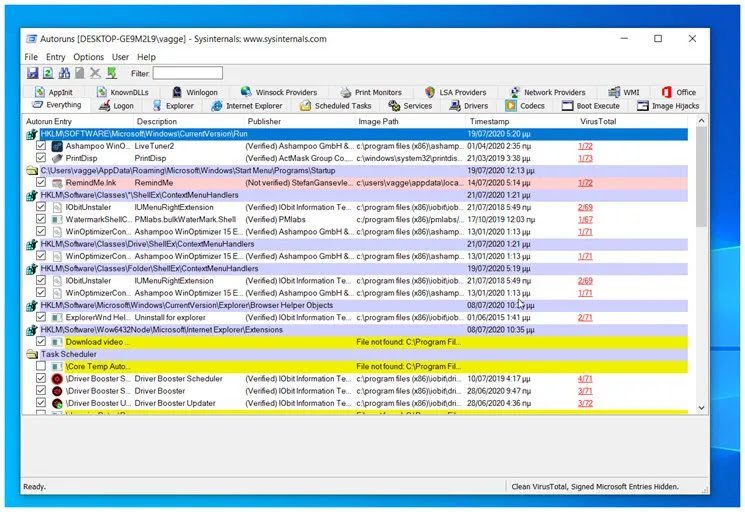
Task: Click the Properties toolbar icon
Action: pos(80,73)
